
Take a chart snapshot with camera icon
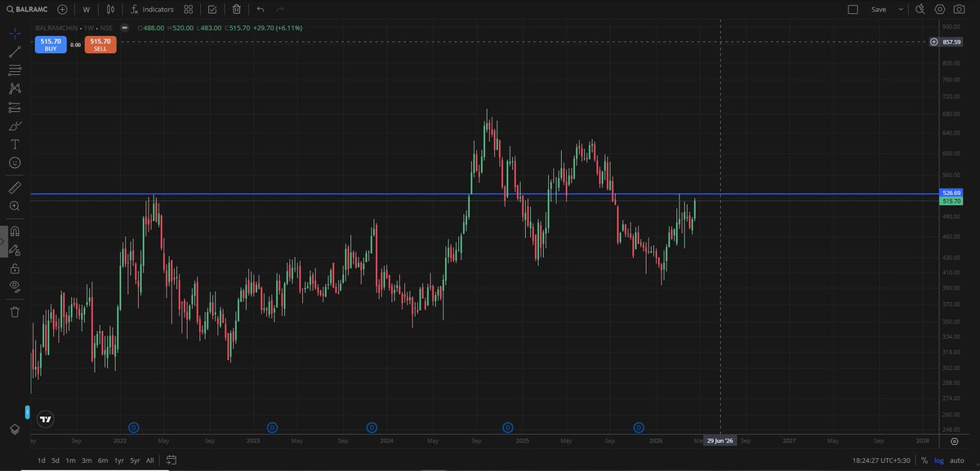[961, 9]
